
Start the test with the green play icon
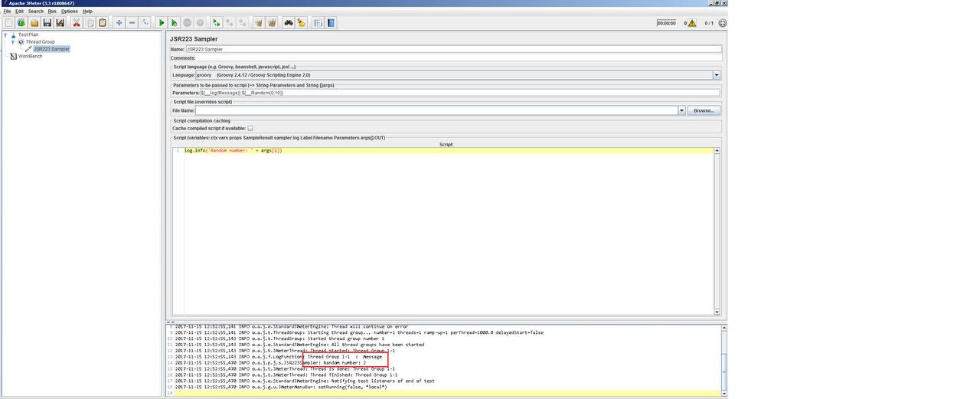(x=162, y=23)
